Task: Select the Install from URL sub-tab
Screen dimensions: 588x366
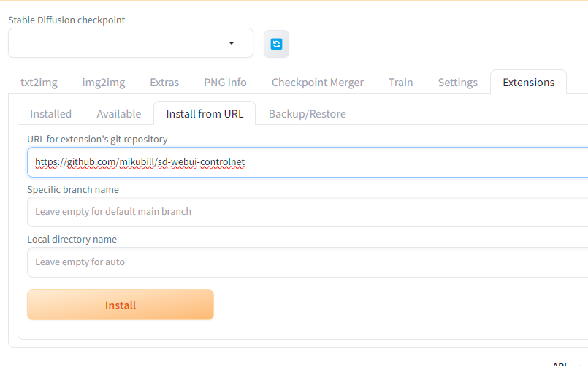Action: (205, 114)
